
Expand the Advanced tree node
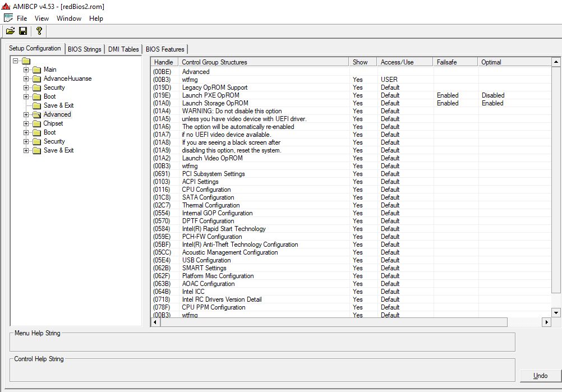click(x=26, y=114)
